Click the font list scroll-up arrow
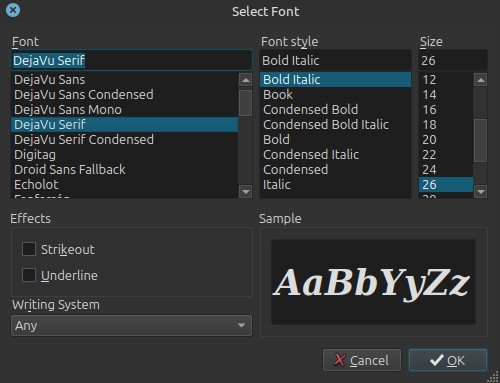Image resolution: width=500 pixels, height=383 pixels. coord(246,80)
